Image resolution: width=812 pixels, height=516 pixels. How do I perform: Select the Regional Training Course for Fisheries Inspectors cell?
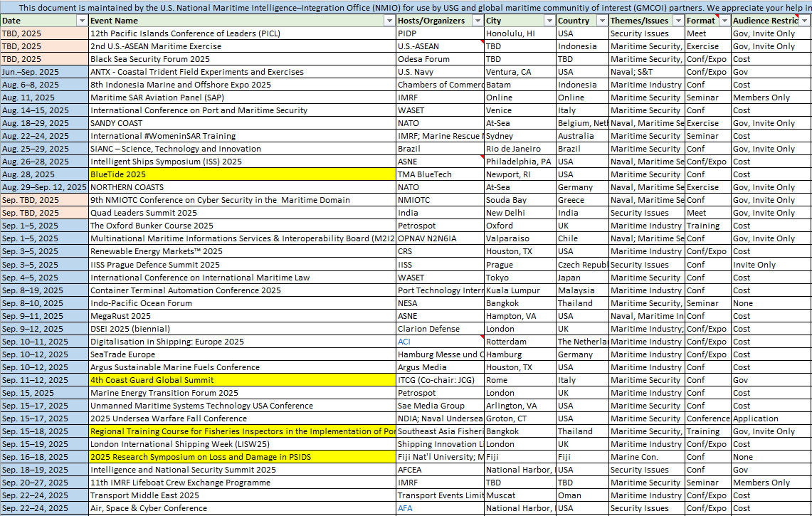point(243,431)
